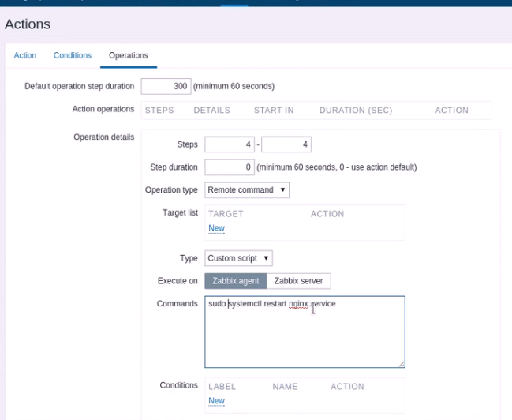
Task: Click the DURATION (SEC) column header
Action: (x=356, y=111)
